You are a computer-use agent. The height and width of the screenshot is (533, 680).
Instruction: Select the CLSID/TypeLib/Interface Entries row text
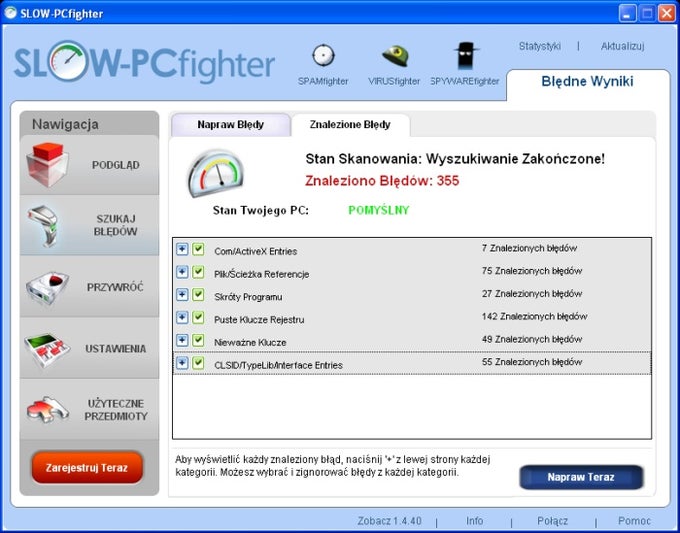278,365
